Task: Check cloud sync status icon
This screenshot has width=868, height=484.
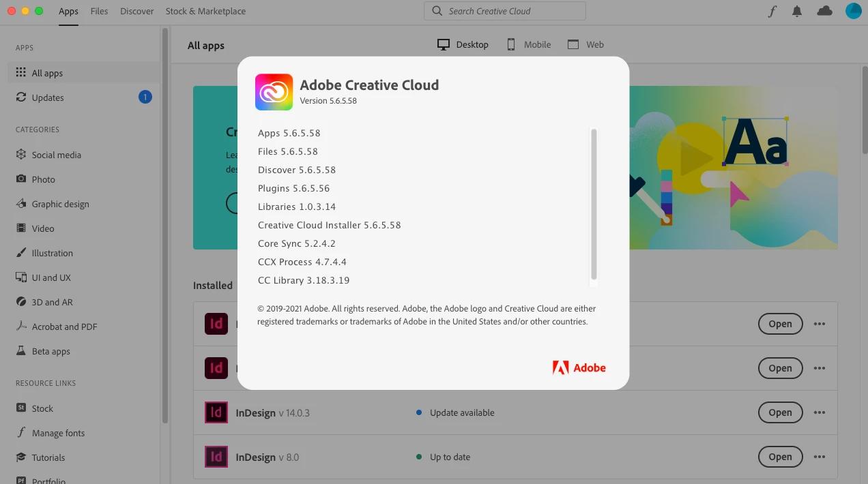Action: click(x=824, y=11)
